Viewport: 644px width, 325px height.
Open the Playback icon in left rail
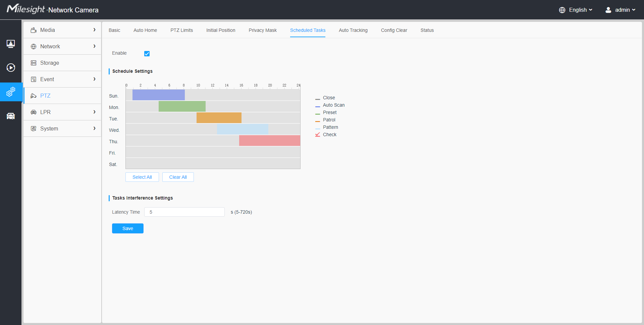[x=11, y=68]
